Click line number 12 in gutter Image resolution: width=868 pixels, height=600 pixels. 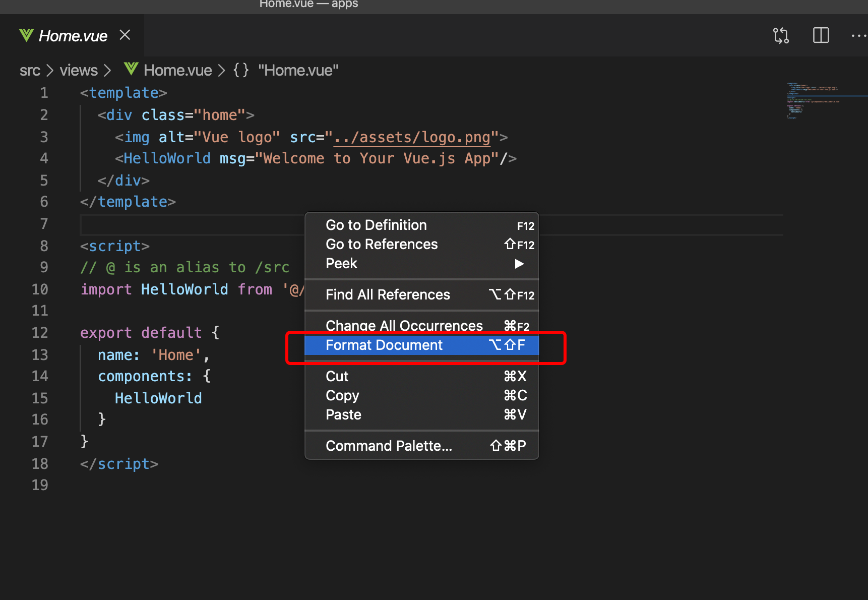point(40,333)
